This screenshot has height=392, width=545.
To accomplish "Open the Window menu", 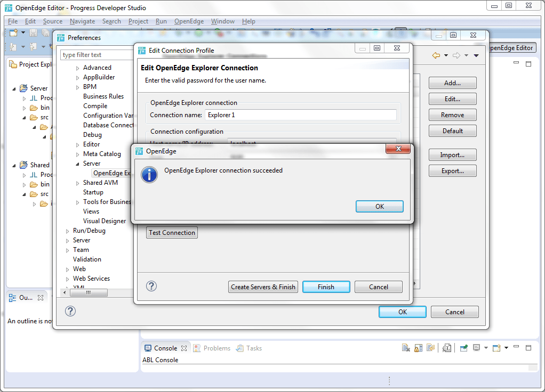I will pos(223,21).
